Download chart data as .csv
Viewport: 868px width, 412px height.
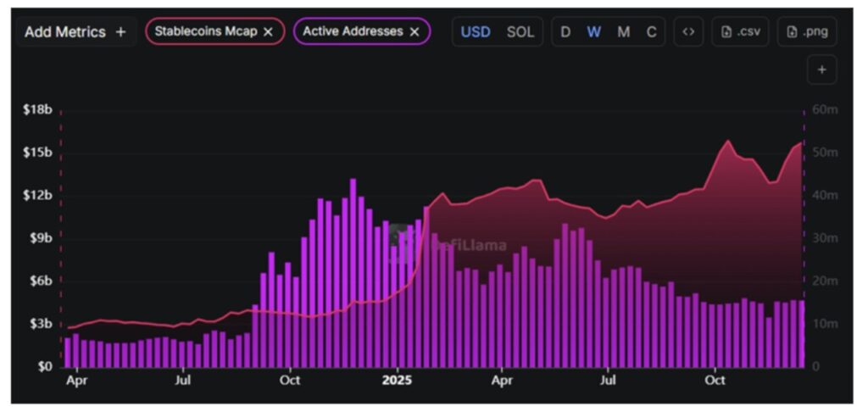(740, 31)
